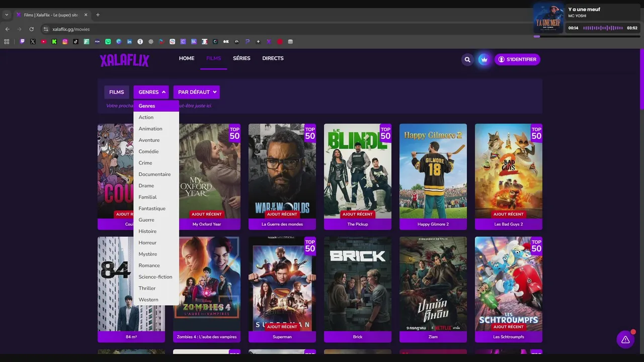Choose Guerre genre

(156, 220)
